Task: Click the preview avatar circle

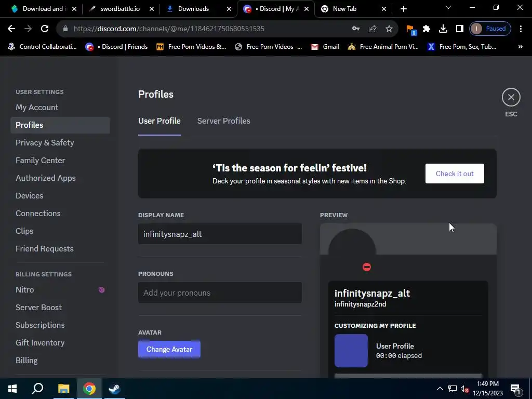Action: click(352, 252)
